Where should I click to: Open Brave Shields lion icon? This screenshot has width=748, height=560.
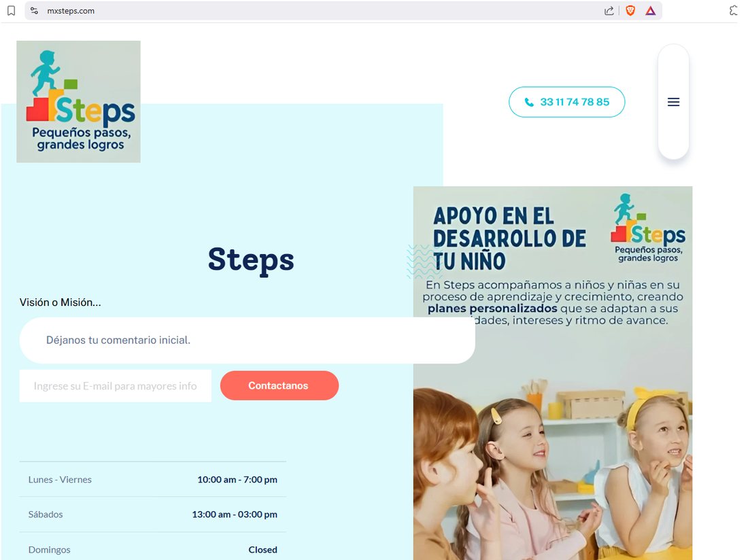630,10
